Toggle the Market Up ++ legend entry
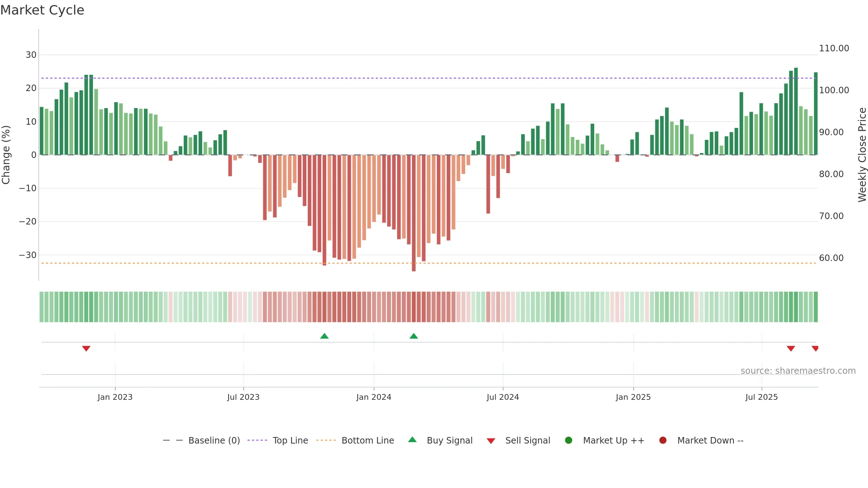Image resolution: width=868 pixels, height=488 pixels. coord(604,440)
